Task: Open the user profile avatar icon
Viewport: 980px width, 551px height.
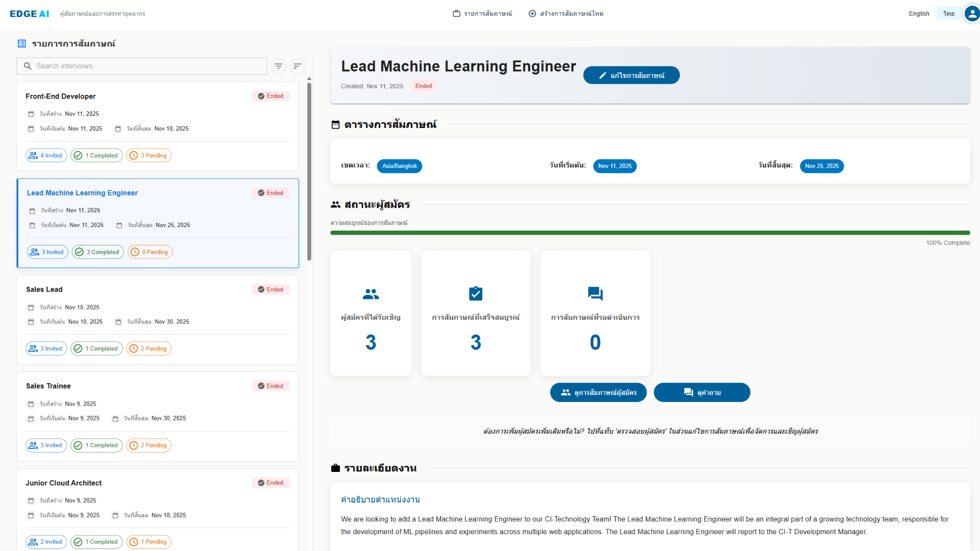Action: click(971, 14)
